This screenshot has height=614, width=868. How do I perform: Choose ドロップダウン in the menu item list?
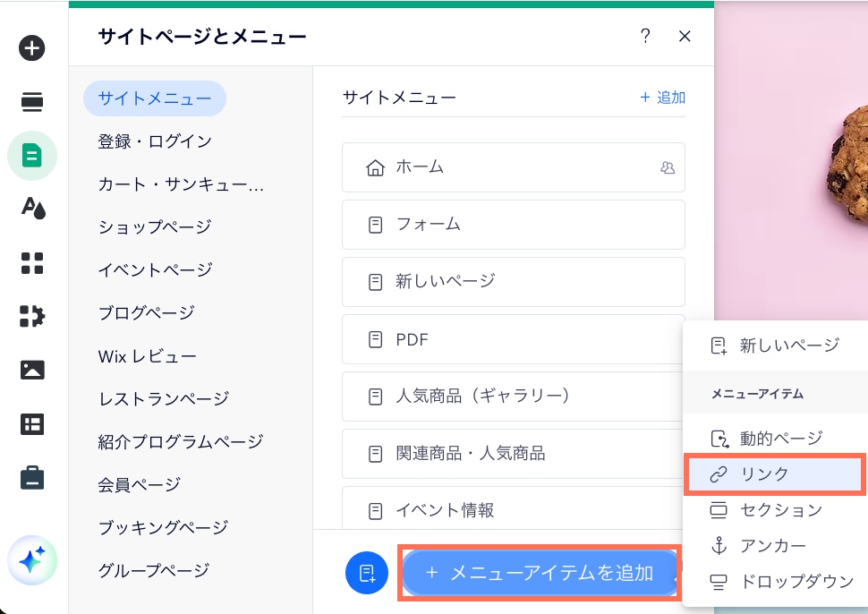point(783,582)
